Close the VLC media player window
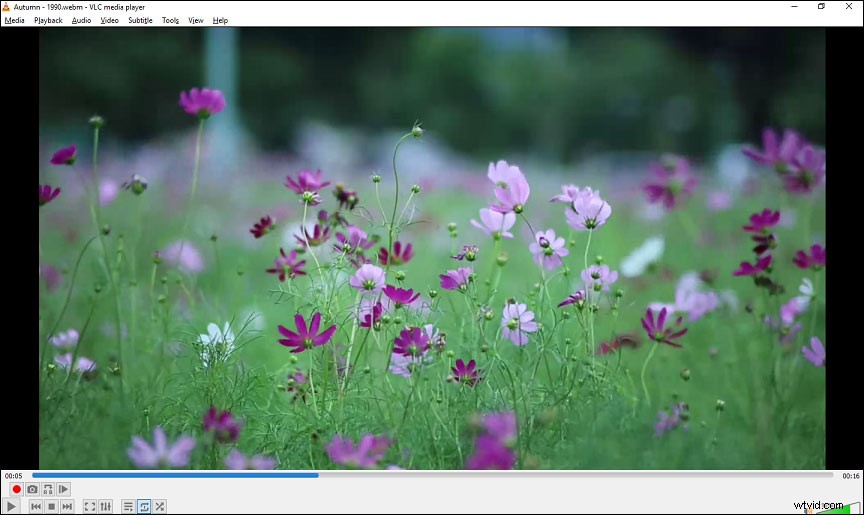The image size is (864, 515). tap(849, 7)
